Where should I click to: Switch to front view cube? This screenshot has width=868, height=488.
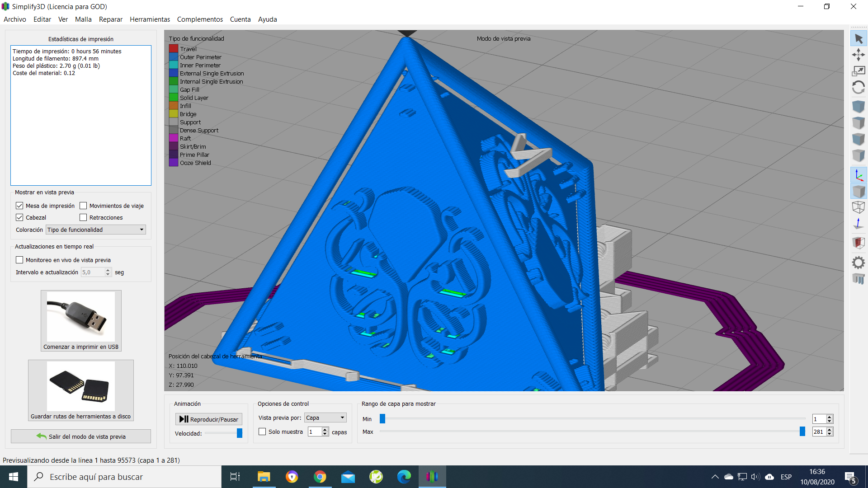coord(859,139)
